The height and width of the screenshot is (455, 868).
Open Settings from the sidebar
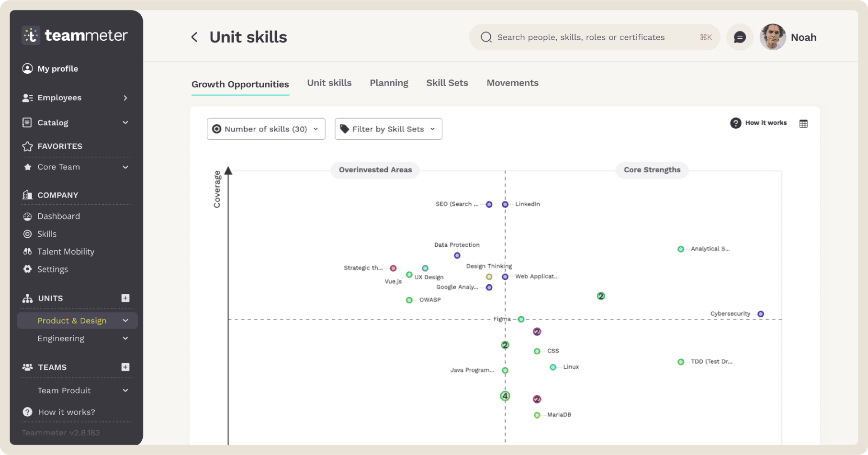[x=53, y=269]
